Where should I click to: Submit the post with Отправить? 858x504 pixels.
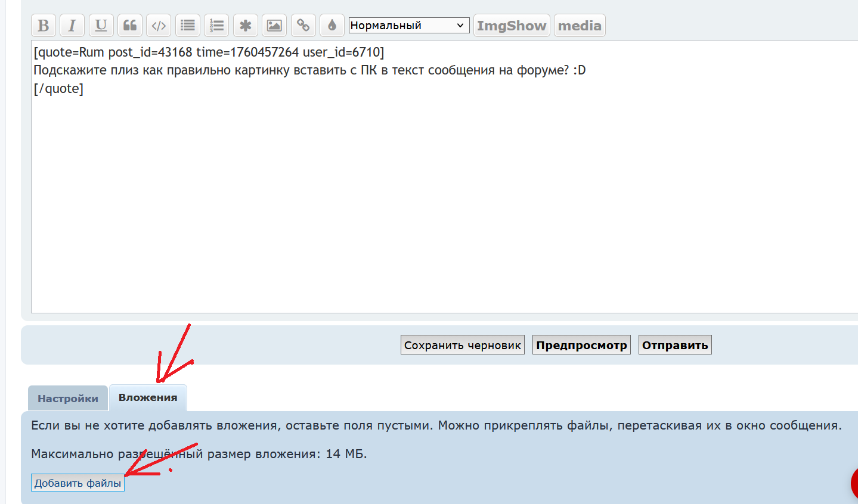[675, 345]
